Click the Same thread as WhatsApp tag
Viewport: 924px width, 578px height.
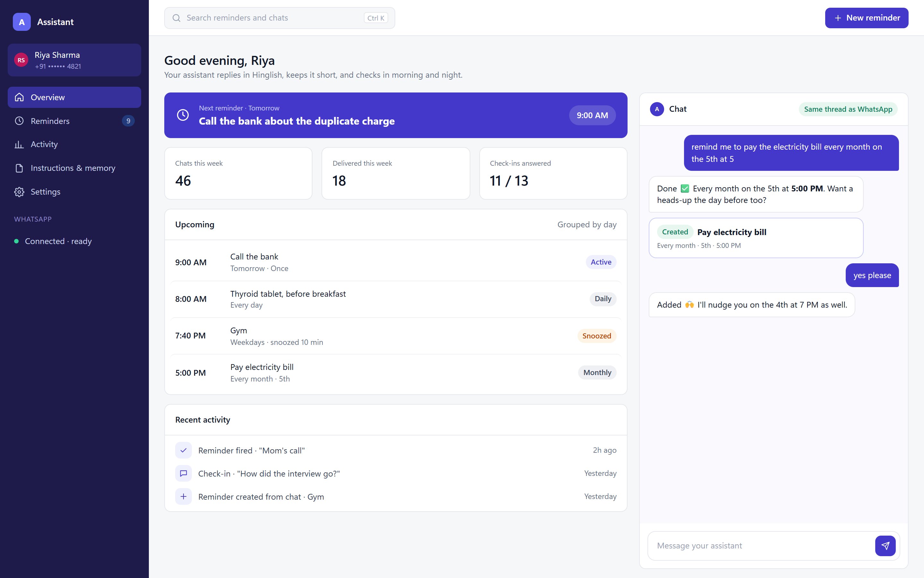coord(848,109)
